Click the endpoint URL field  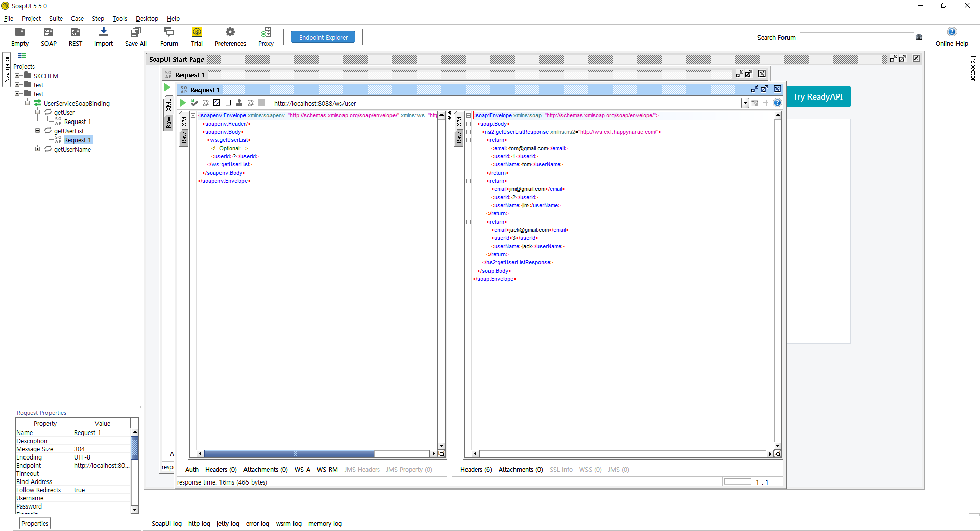[507, 103]
